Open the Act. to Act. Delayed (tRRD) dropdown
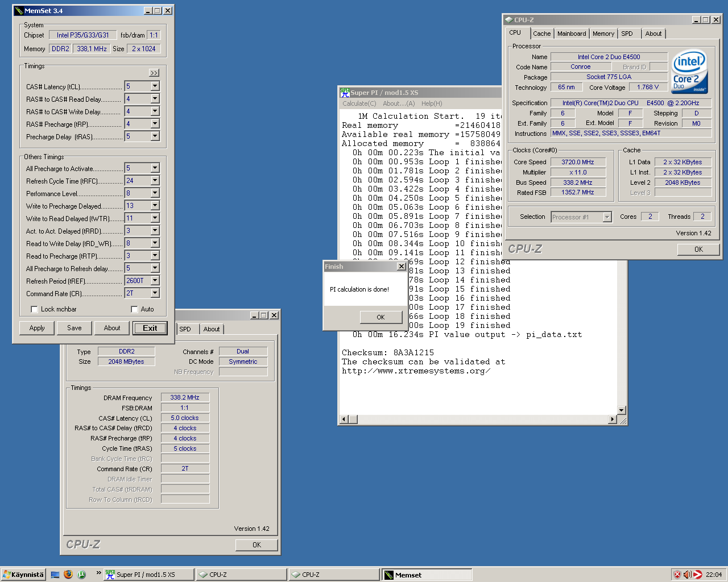728x582 pixels. tap(155, 230)
